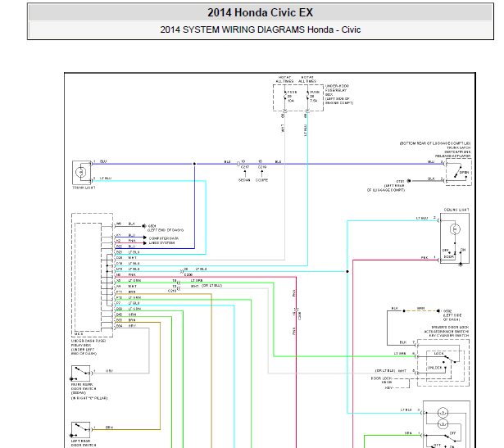Click the "(OR LT BLU)" note near C213

coord(211,286)
